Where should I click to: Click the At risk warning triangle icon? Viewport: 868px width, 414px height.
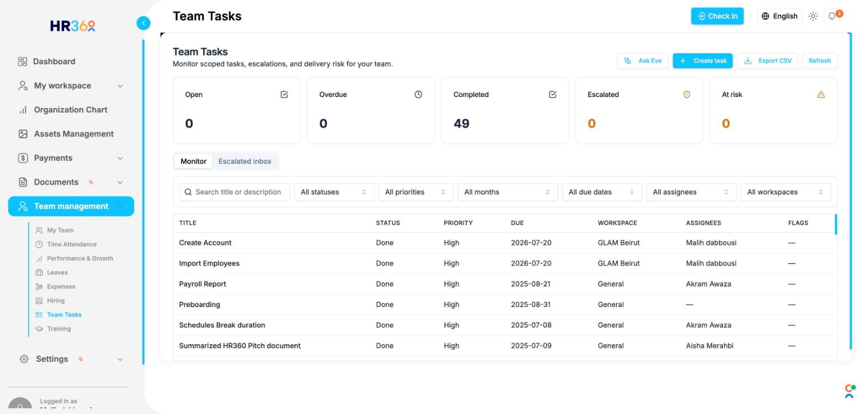821,95
